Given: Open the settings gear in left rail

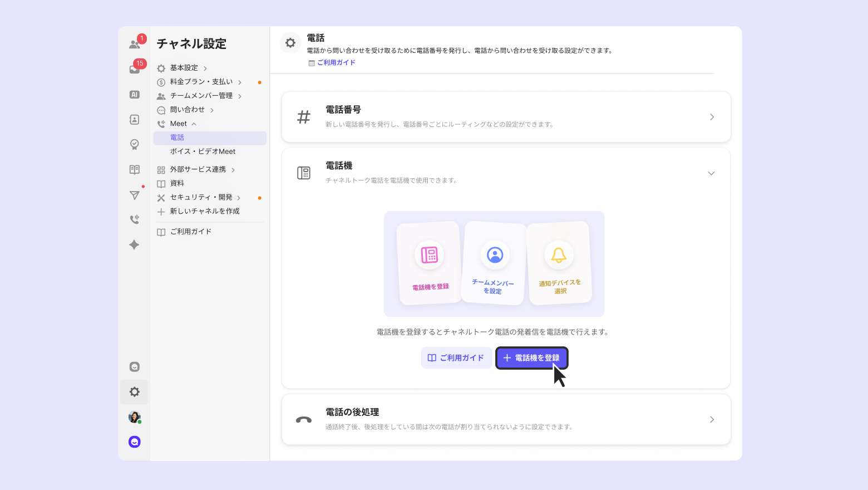Looking at the screenshot, I should point(135,392).
